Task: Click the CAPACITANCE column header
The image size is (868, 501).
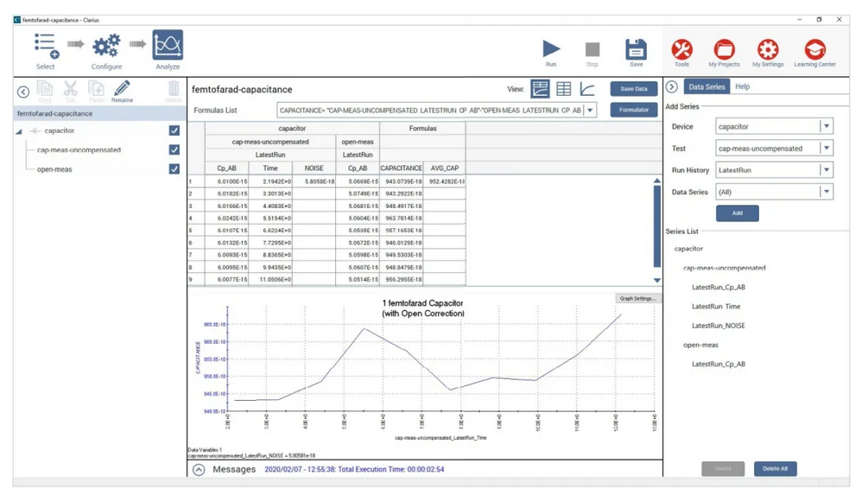Action: 402,168
